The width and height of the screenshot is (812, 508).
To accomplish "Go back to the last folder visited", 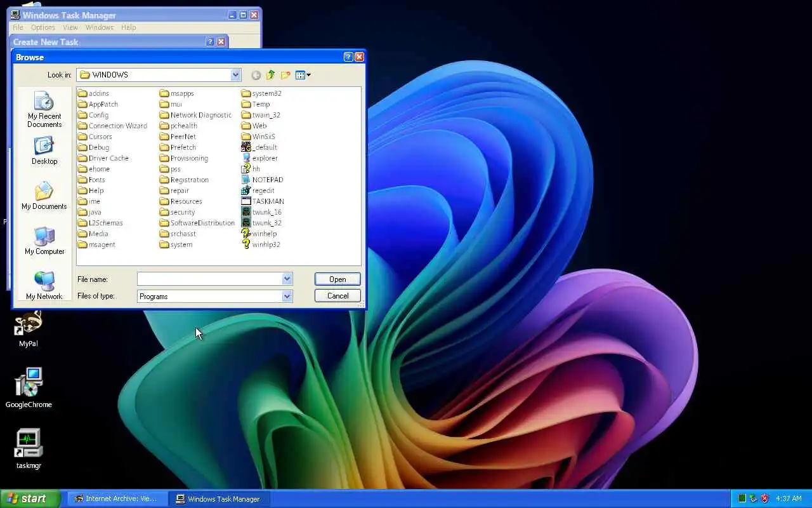I will tap(256, 75).
